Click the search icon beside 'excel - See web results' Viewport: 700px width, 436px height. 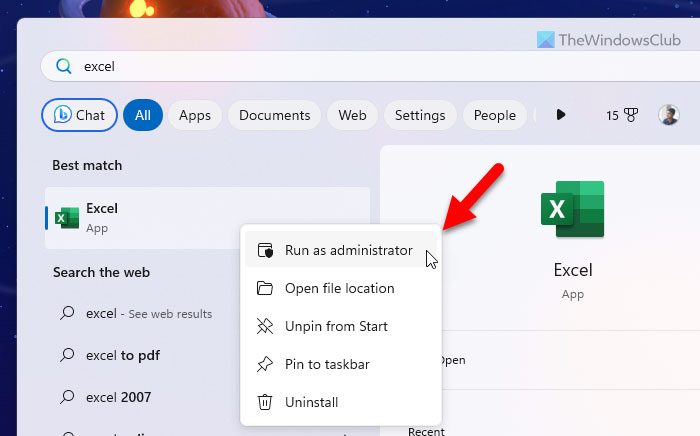click(x=67, y=313)
